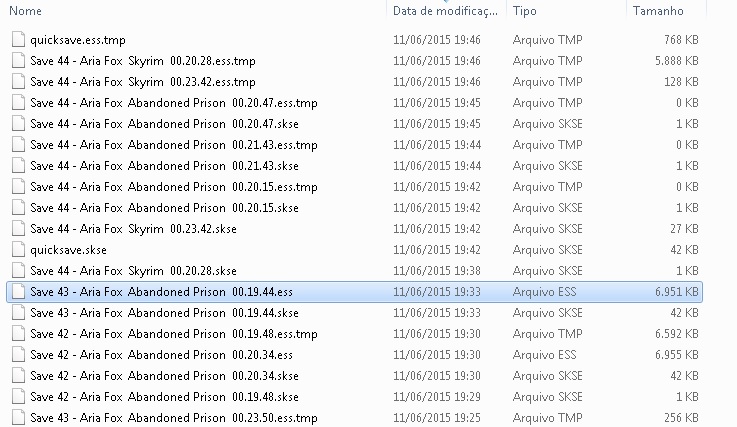Click the quicksave.ess.tmp file icon
737x427 pixels.
pyautogui.click(x=18, y=40)
